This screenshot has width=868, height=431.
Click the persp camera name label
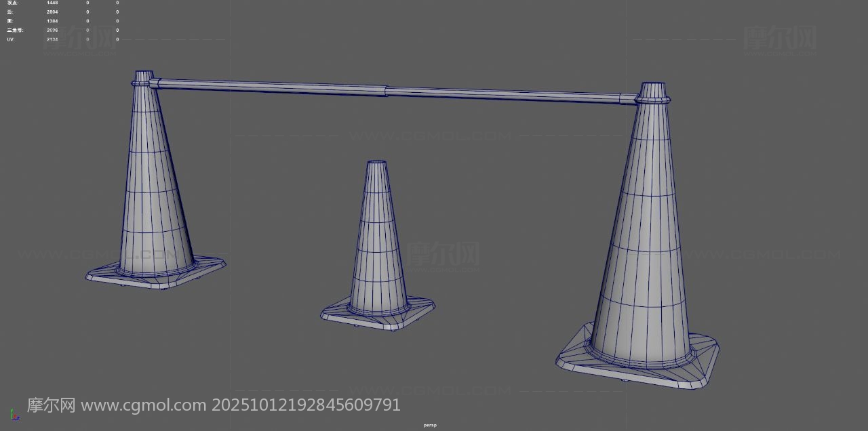(x=430, y=426)
